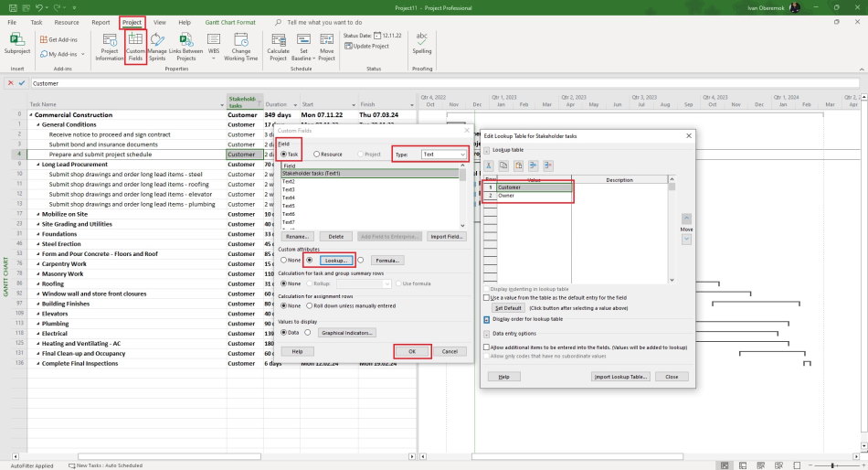The width and height of the screenshot is (868, 470).
Task: Click the Delete Row icon in lookup table toolbar
Action: pyautogui.click(x=548, y=166)
